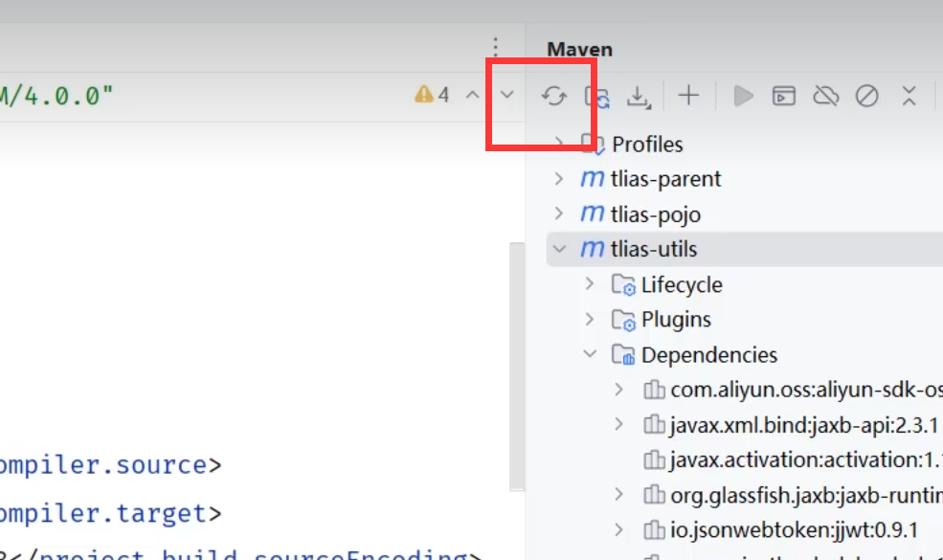Toggle Maven offline mode
Image resolution: width=943 pixels, height=560 pixels.
[x=825, y=96]
